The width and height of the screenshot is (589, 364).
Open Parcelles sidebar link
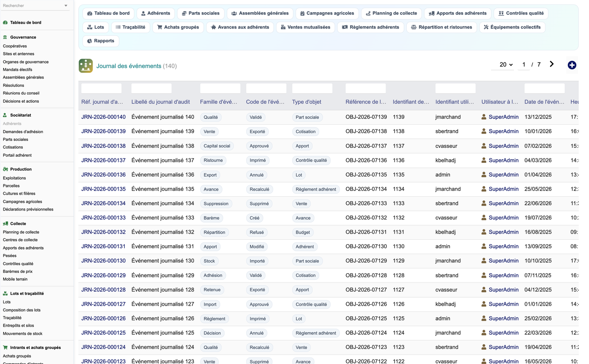11,186
